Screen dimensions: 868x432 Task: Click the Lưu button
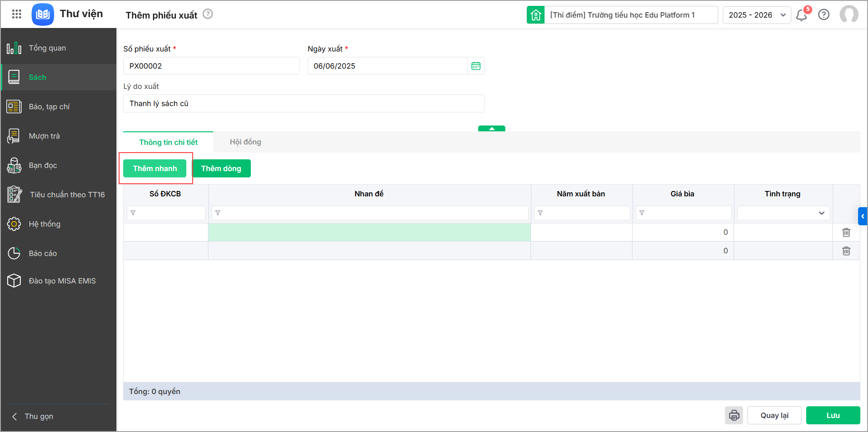click(833, 415)
